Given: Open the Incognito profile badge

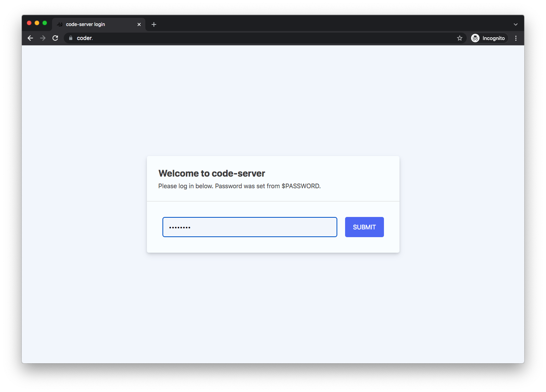Looking at the screenshot, I should [x=488, y=38].
